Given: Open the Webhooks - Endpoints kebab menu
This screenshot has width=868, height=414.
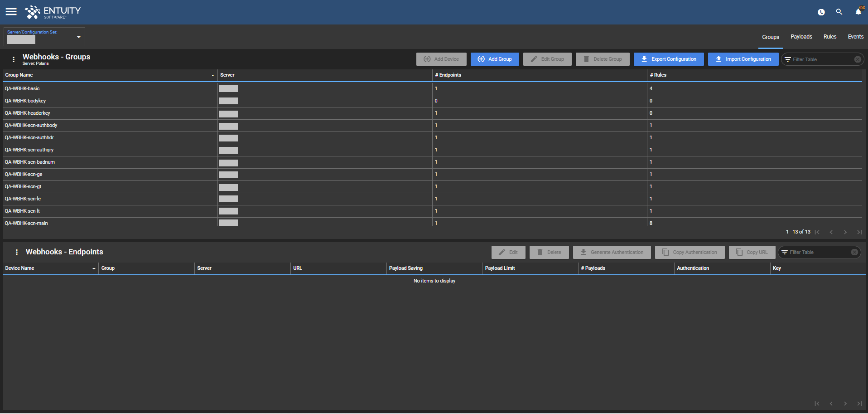Looking at the screenshot, I should pyautogui.click(x=17, y=252).
